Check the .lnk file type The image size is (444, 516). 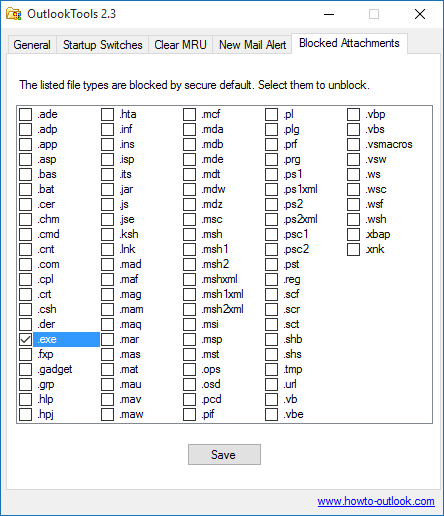pos(107,249)
